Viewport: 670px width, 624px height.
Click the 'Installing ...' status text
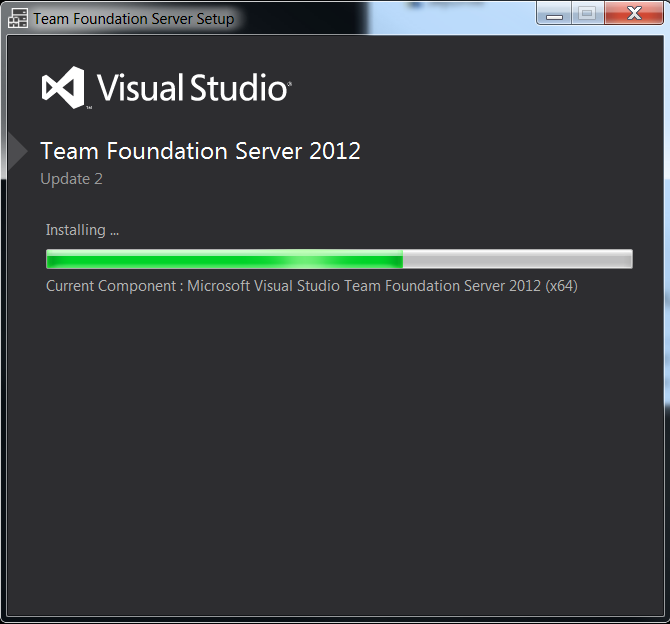(x=82, y=230)
